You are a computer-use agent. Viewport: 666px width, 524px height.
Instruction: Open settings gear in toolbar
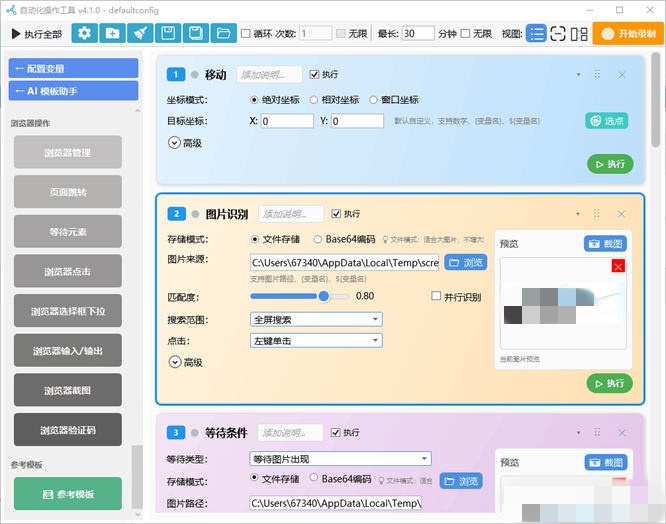(x=85, y=33)
